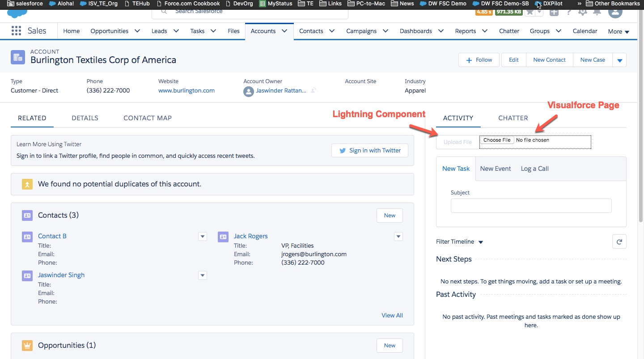Select the New Event tab
This screenshot has height=359, width=644.
click(496, 169)
